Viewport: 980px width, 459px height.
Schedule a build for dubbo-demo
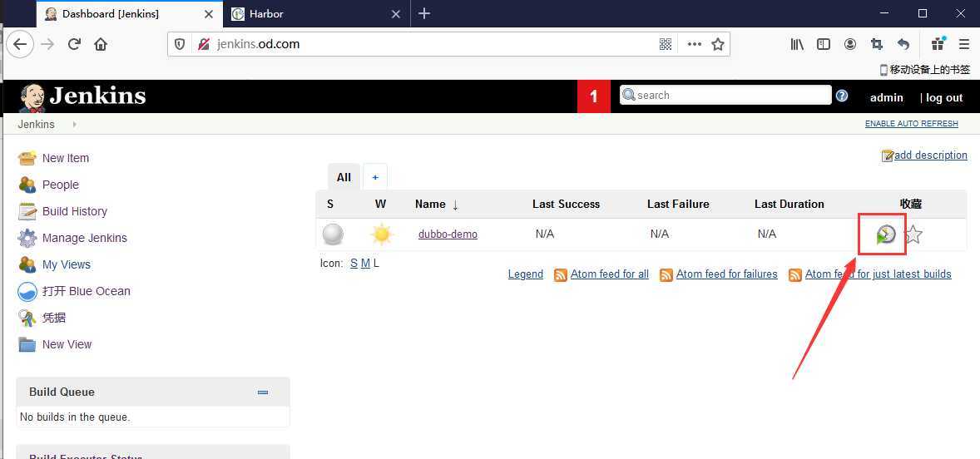tap(885, 234)
